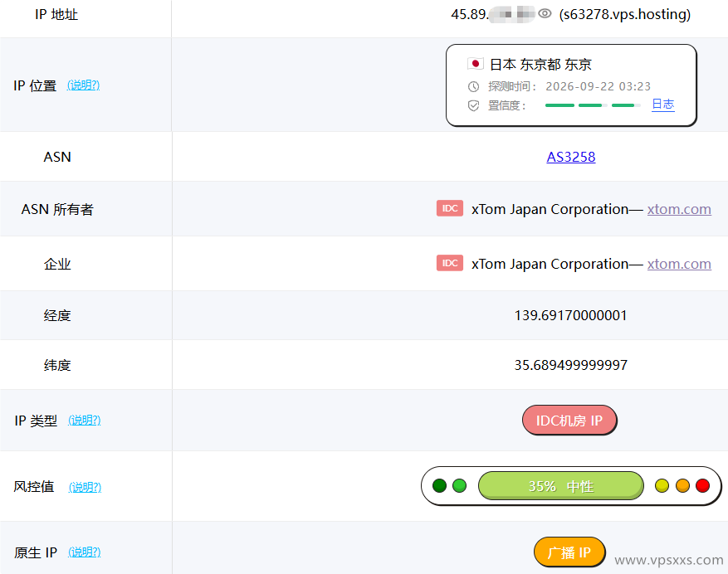
Task: Click the 35% 中性 risk bar
Action: click(561, 486)
